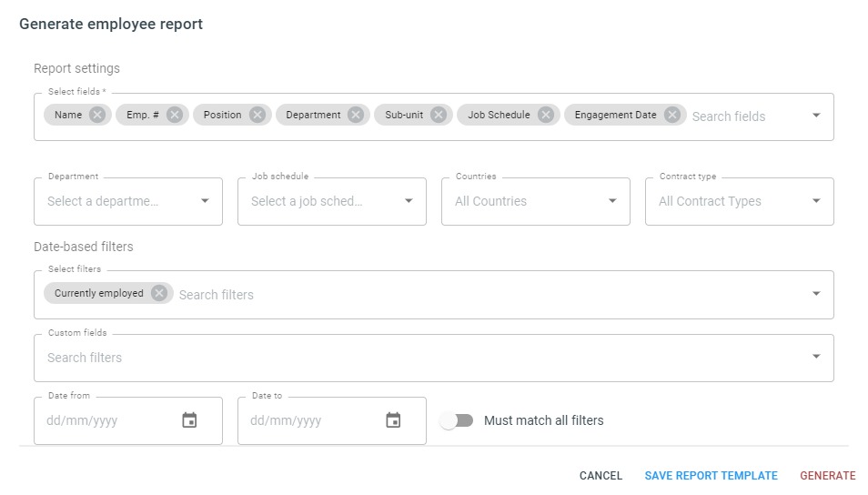Expand the Select fields dropdown arrow
868x495 pixels.
(x=816, y=116)
